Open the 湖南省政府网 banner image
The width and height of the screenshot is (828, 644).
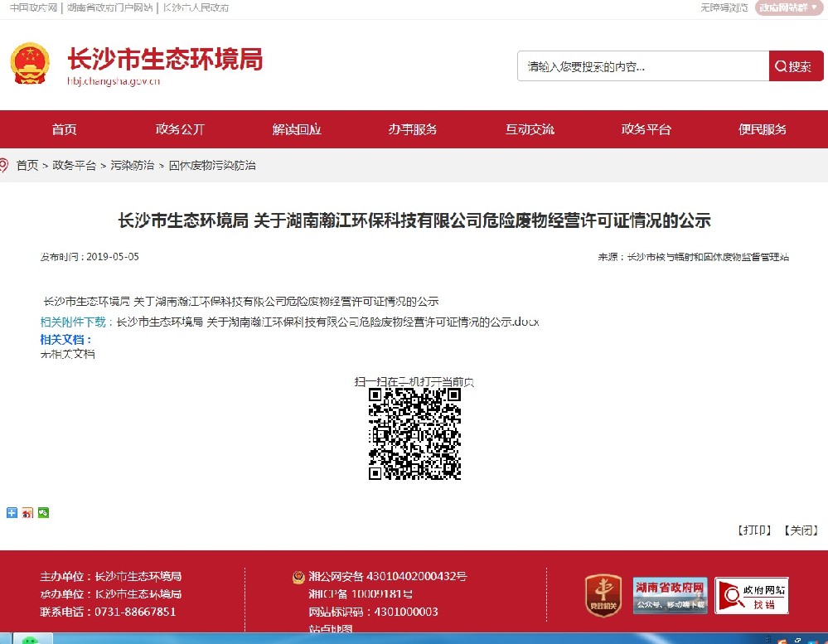tap(670, 595)
